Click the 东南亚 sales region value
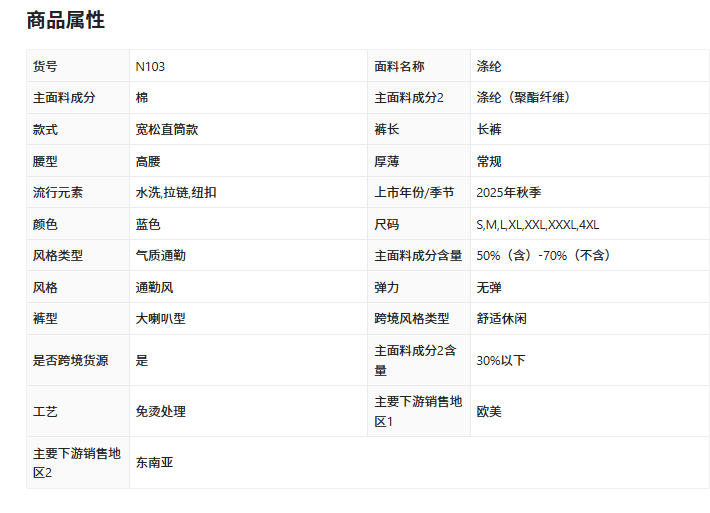 (x=154, y=463)
